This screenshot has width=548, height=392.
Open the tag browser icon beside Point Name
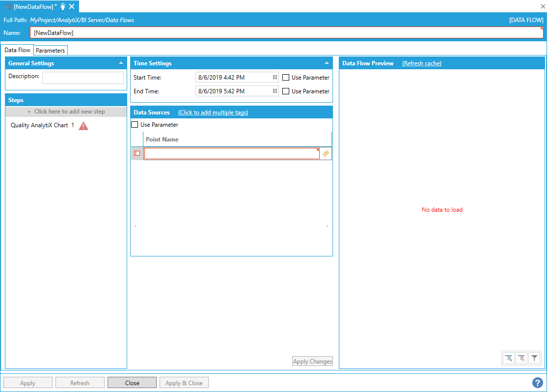point(326,154)
